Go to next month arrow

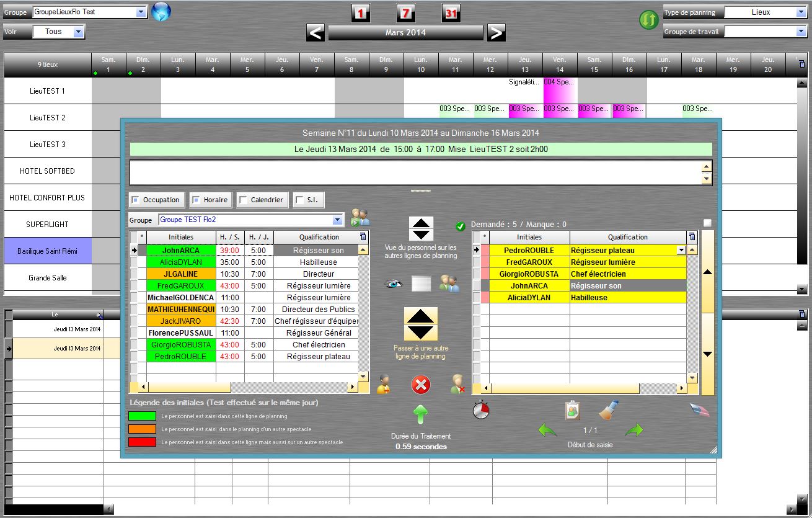(496, 33)
